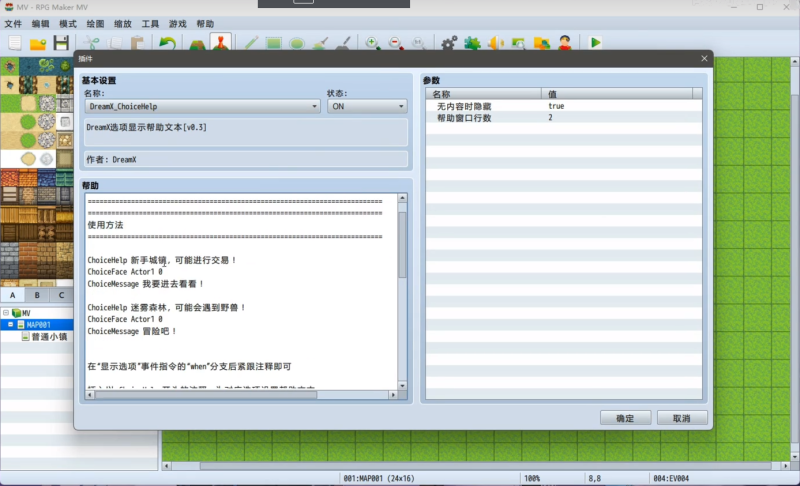
Task: Open the Character Generator icon
Action: [565, 43]
